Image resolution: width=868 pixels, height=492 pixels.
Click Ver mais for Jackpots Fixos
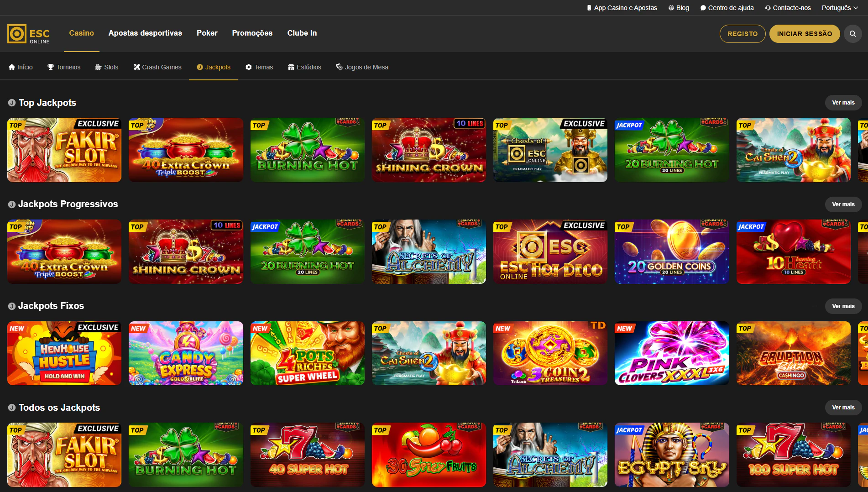[843, 306]
